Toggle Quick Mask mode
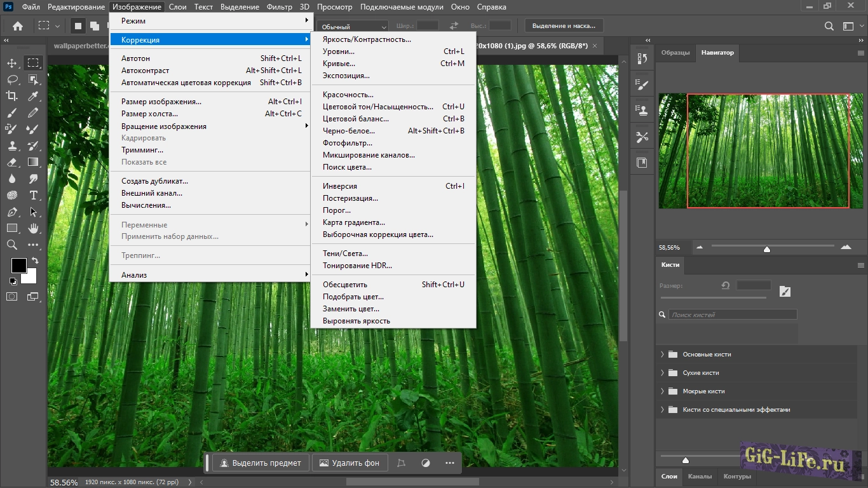 tap(12, 296)
